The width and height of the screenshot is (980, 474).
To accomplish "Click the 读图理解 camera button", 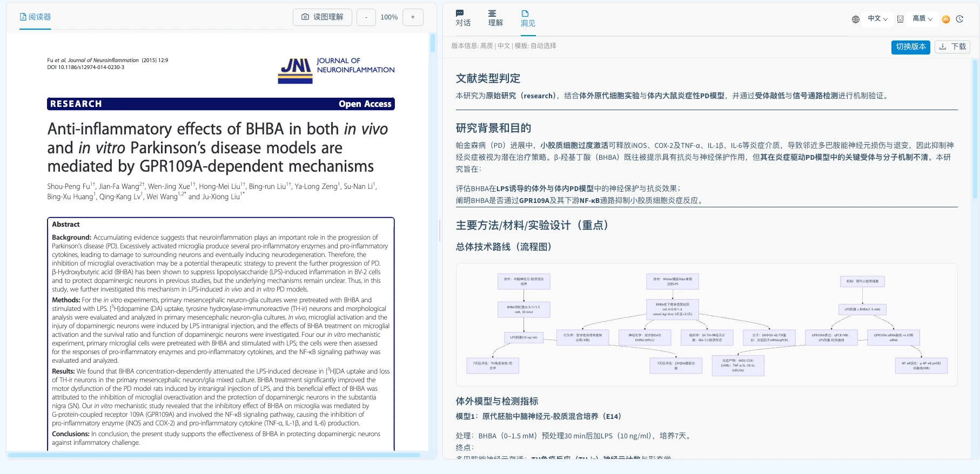I will coord(323,17).
